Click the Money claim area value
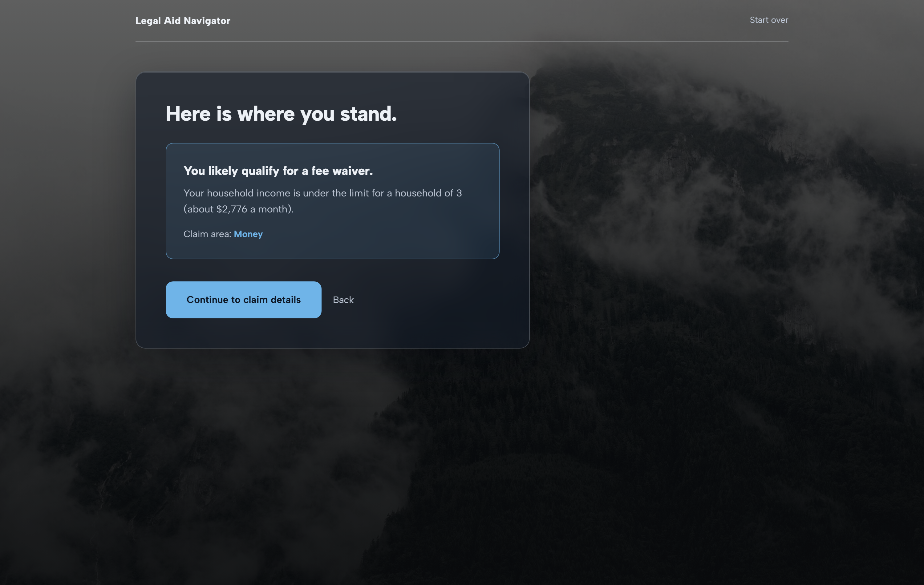924x585 pixels. coord(248,234)
